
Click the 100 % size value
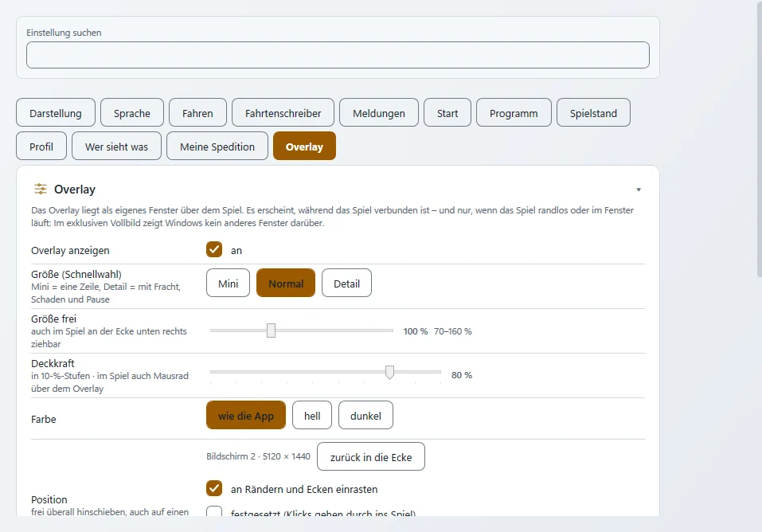[x=416, y=331]
